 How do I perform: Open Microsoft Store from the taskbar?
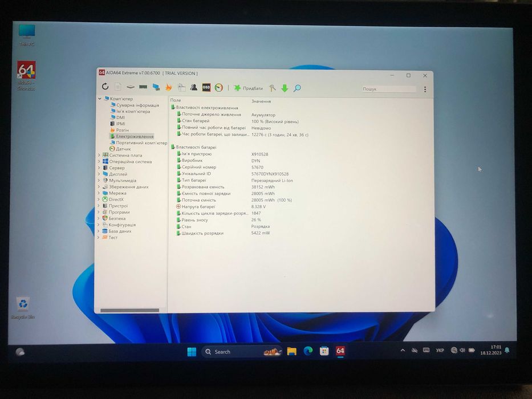coord(324,351)
